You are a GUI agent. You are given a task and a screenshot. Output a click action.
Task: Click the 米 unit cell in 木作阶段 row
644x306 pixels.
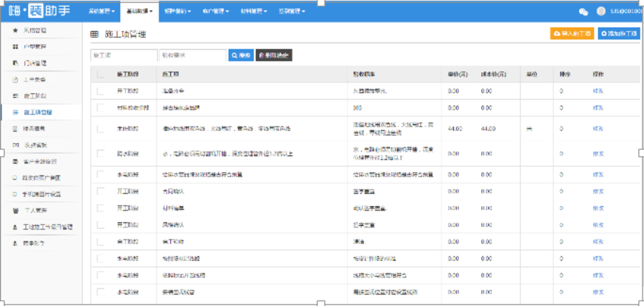[529, 128]
